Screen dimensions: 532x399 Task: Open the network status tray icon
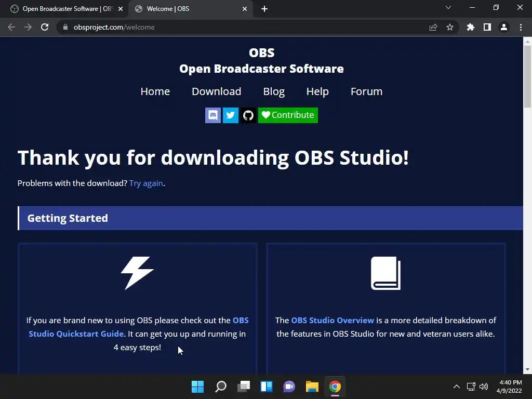[x=471, y=387]
